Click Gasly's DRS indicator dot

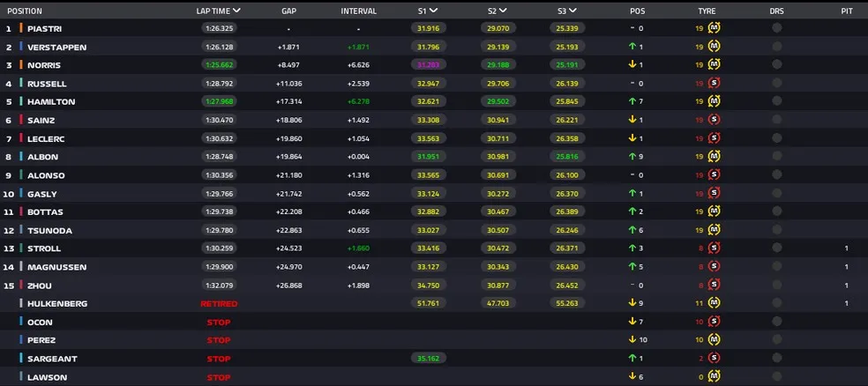776,194
